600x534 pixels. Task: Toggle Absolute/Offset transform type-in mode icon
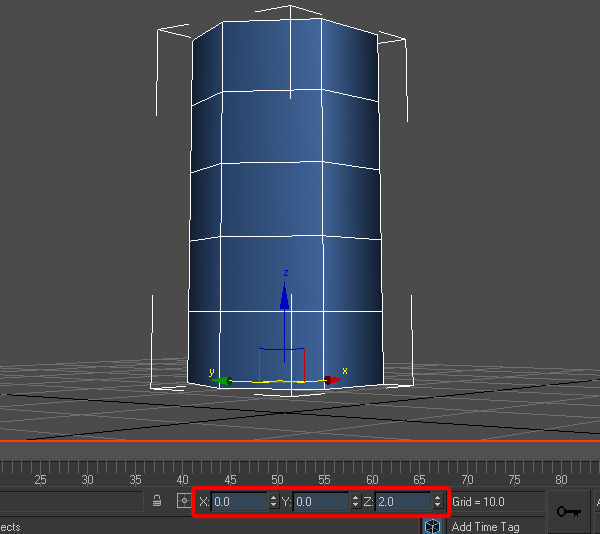[x=184, y=501]
